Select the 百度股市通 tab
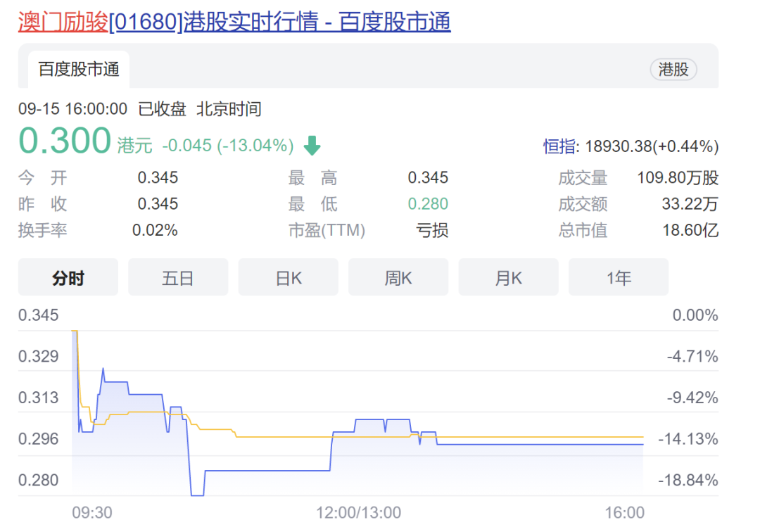 [x=79, y=69]
